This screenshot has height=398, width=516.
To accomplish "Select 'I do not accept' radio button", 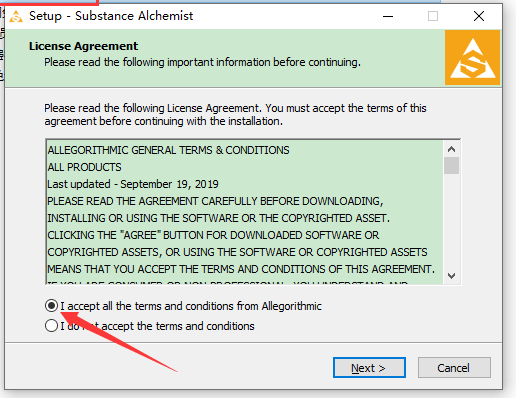I will (51, 326).
